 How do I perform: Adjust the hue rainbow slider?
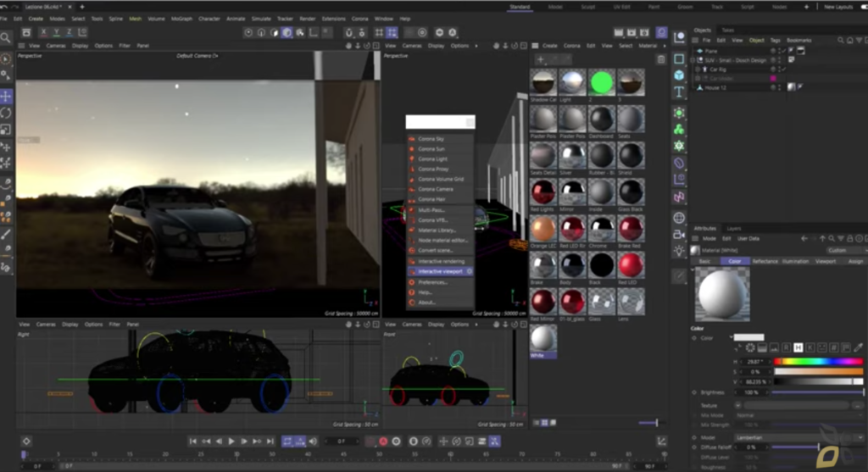[818, 361]
